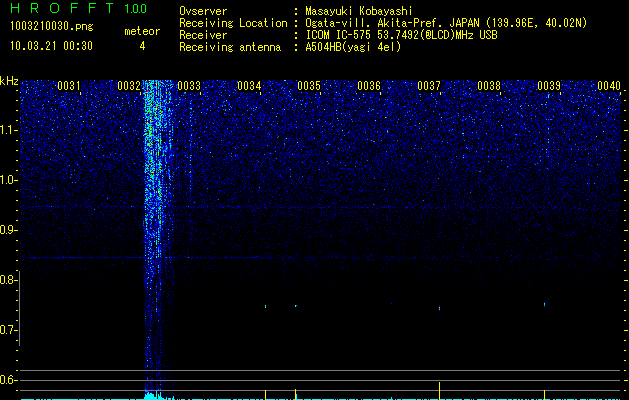The height and width of the screenshot is (400, 629).
Task: Click the 1.0 frequency axis label
Action: 8,180
